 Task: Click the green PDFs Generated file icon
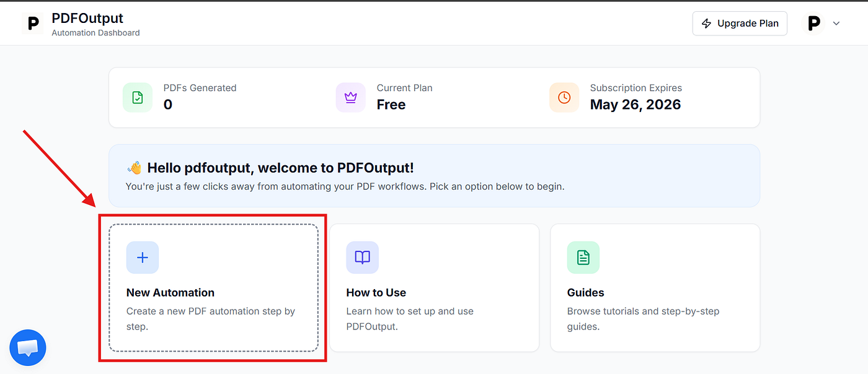[x=138, y=98]
